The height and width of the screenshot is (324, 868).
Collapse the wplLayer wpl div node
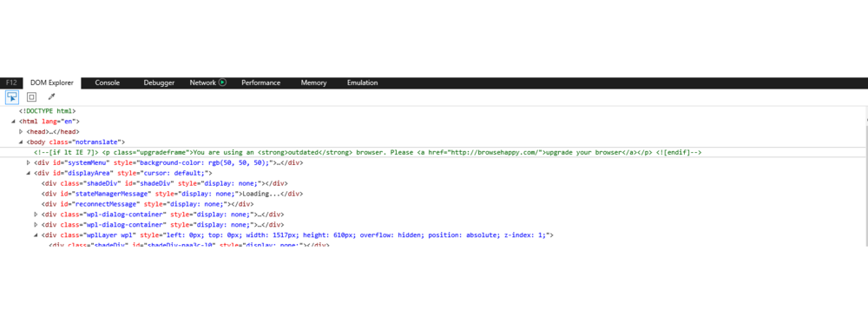point(36,235)
